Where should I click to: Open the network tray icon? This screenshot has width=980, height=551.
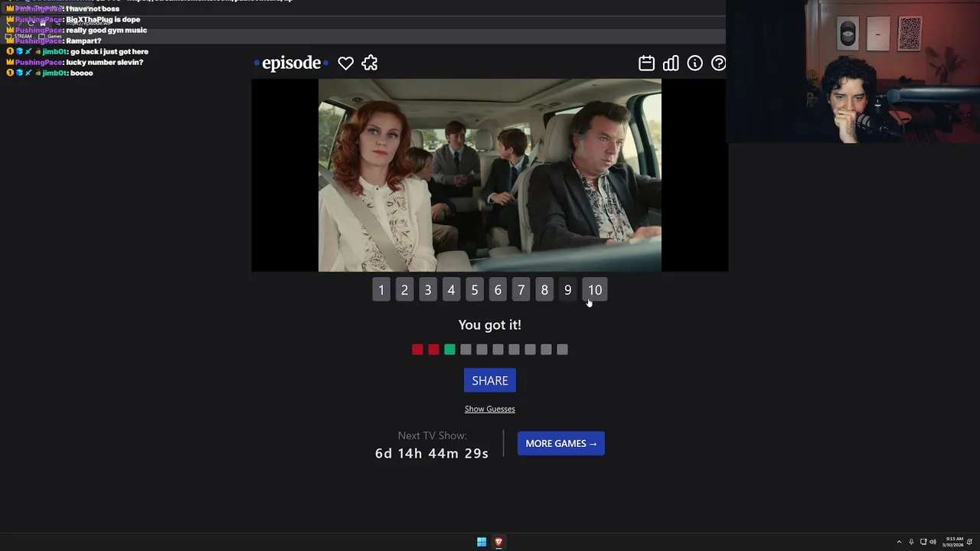coord(923,542)
